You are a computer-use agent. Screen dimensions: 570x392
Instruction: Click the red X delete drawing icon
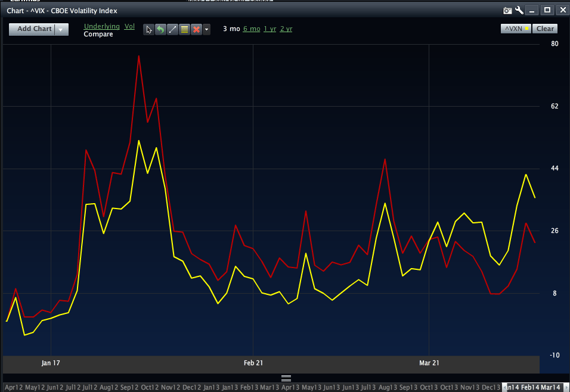(x=196, y=29)
